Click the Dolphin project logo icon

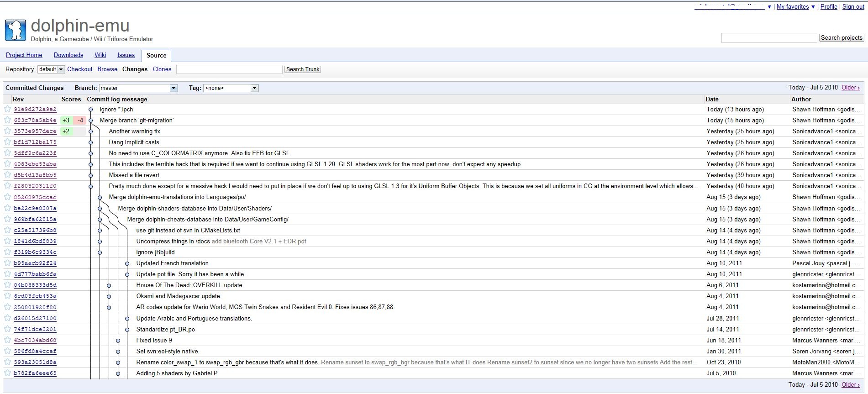point(16,30)
